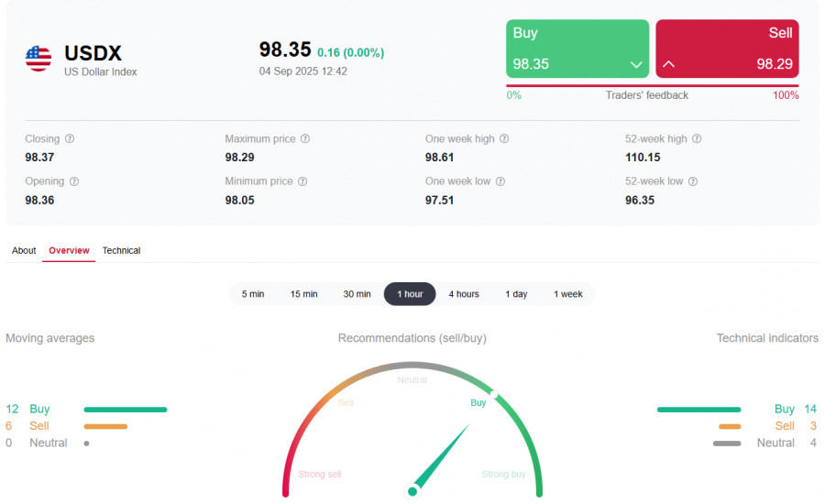Click the Strong buy gauge label
Screen dimensions: 825x504
503,474
